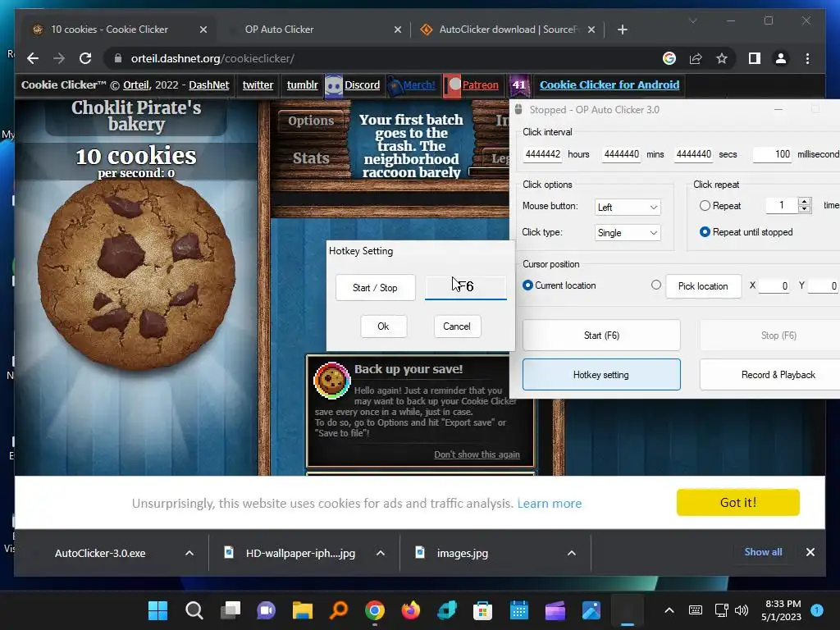This screenshot has height=630, width=840.
Task: Bookmark this page with star icon
Action: click(x=722, y=58)
